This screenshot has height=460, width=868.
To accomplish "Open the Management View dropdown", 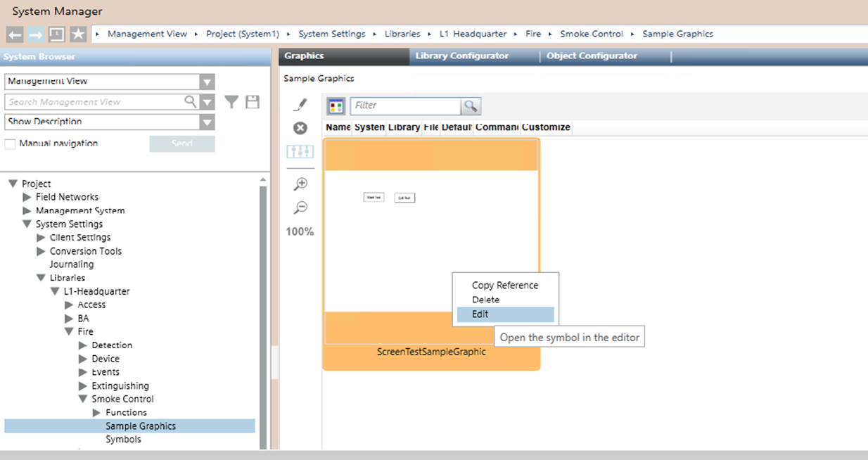I will 207,82.
